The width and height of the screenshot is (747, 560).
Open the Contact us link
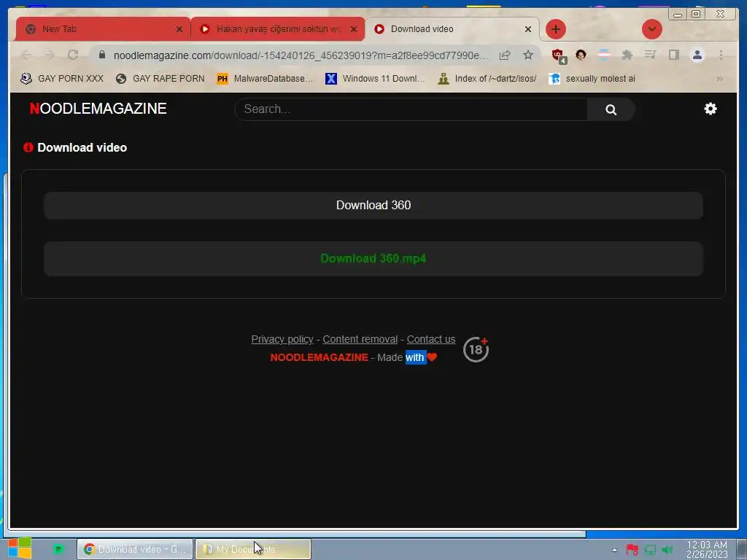pos(431,339)
